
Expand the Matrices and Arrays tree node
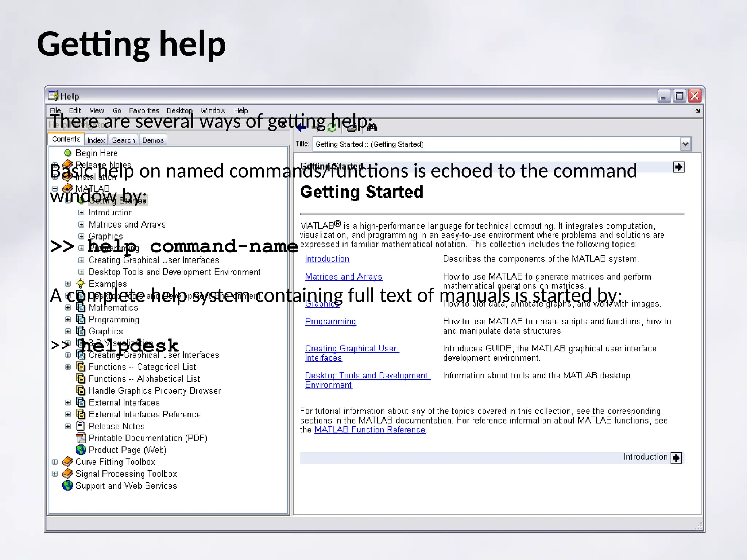81,224
